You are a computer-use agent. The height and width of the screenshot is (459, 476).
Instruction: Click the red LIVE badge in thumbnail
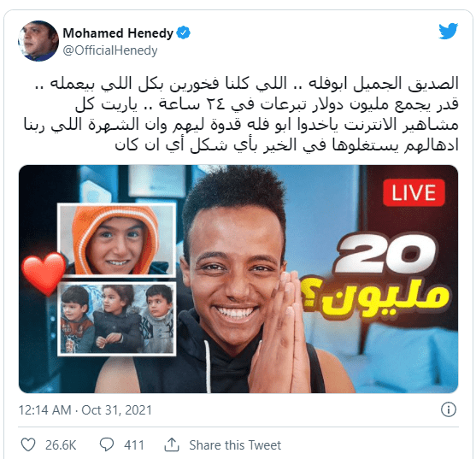coord(414,192)
